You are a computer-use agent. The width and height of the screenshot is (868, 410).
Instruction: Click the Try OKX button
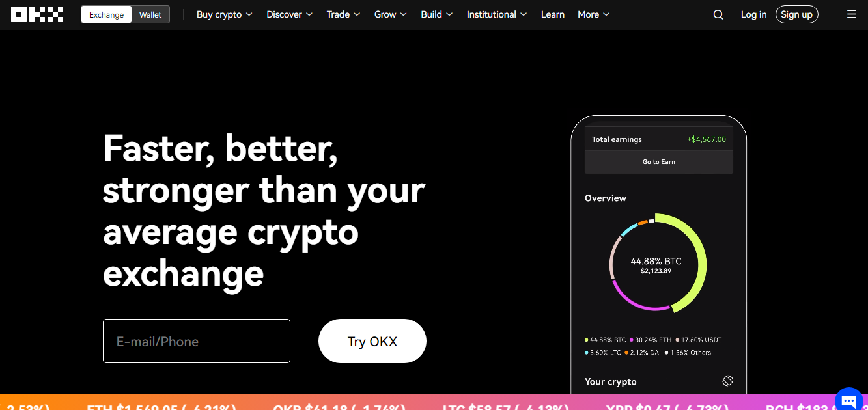372,341
